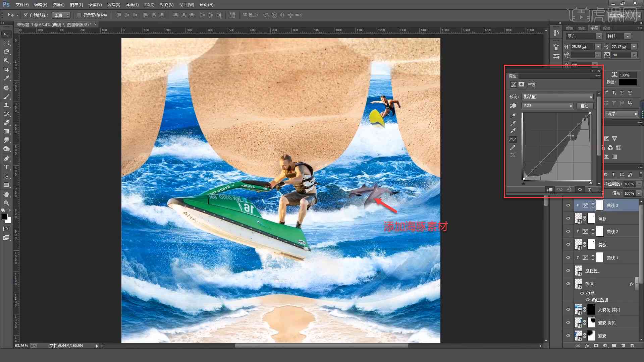Open the font style 特粗 dropdown
Image resolution: width=644 pixels, height=362 pixels.
coord(627,36)
